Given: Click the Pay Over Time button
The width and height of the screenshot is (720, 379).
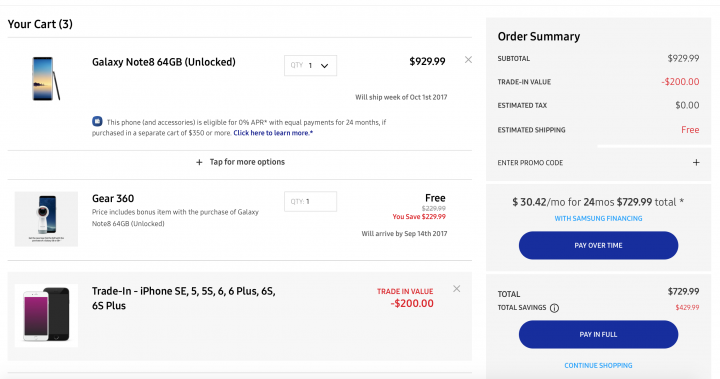Looking at the screenshot, I should point(598,245).
